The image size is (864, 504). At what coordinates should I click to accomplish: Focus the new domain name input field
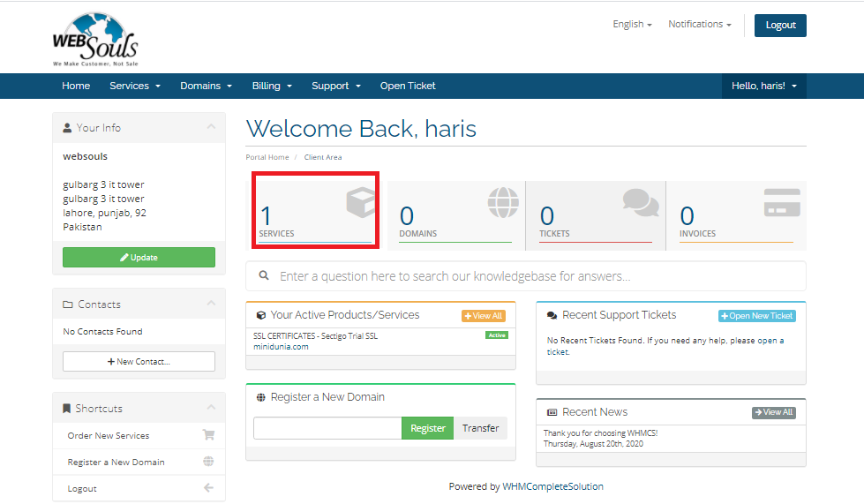[x=327, y=428]
